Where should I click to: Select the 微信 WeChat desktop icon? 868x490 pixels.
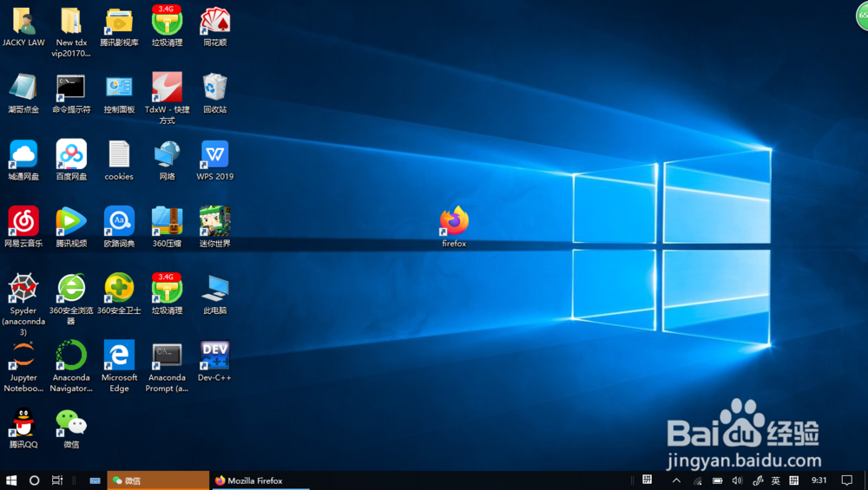[71, 422]
